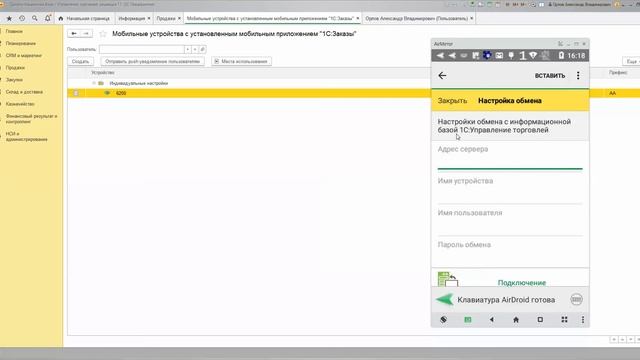Screen dimensions: 640x360
Task: Open the Еще menu at the right edge
Action: coord(631,61)
